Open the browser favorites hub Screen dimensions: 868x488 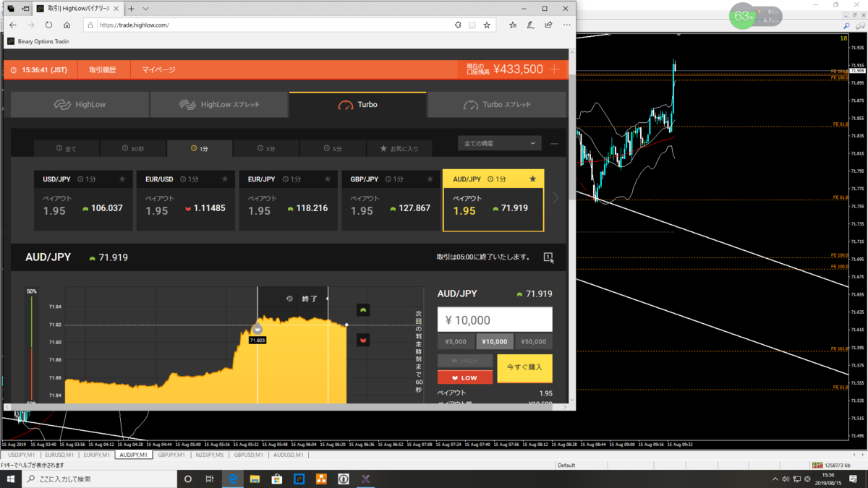pos(513,25)
